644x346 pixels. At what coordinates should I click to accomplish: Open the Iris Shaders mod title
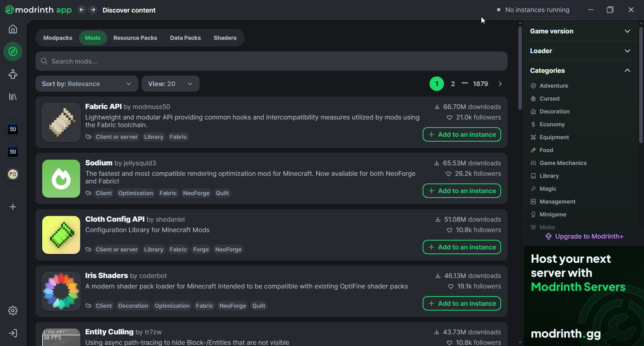107,276
